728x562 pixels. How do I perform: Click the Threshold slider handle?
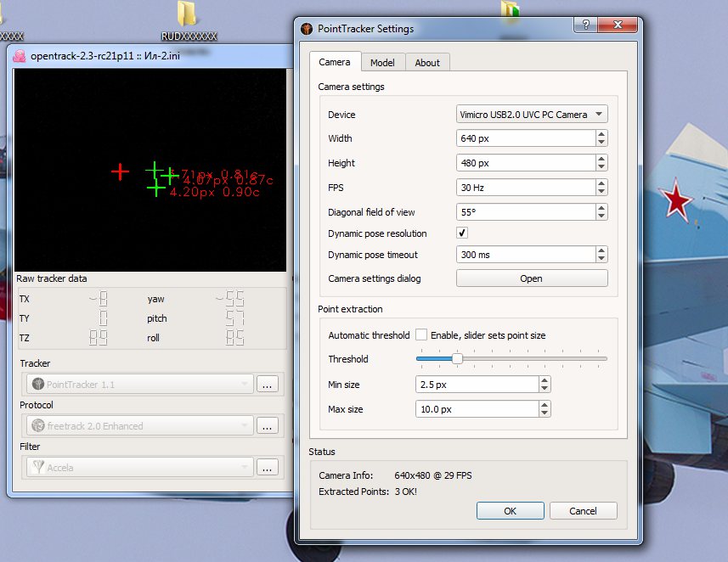pos(457,358)
